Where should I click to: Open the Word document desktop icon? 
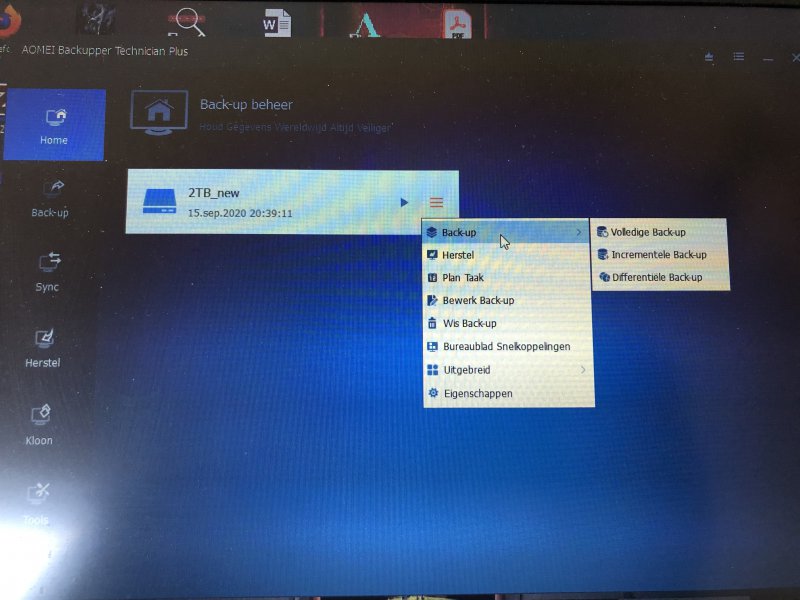pos(277,23)
